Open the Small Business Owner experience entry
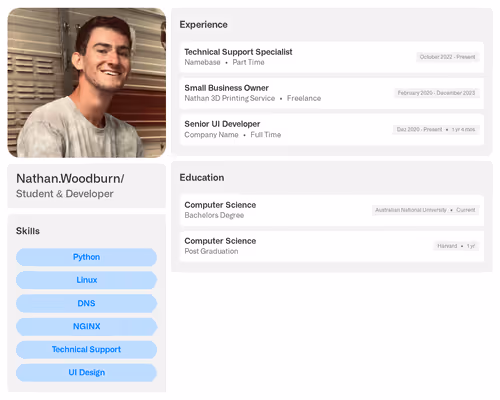Image resolution: width=500 pixels, height=400 pixels. 332,93
